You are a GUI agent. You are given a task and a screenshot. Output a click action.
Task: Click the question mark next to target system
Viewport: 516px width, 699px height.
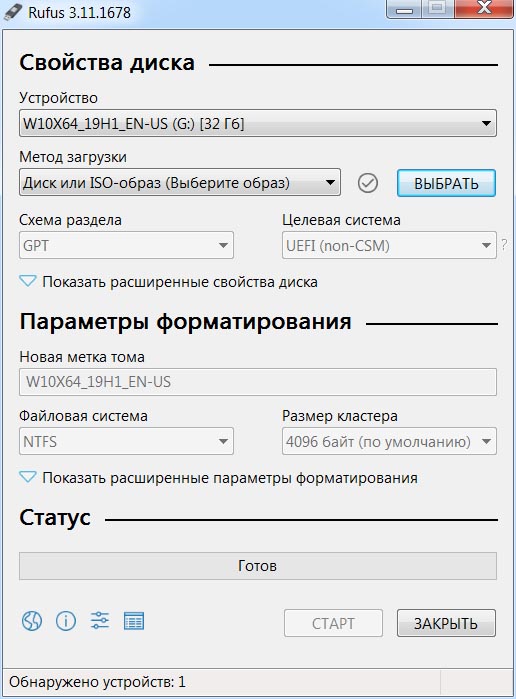tap(504, 245)
